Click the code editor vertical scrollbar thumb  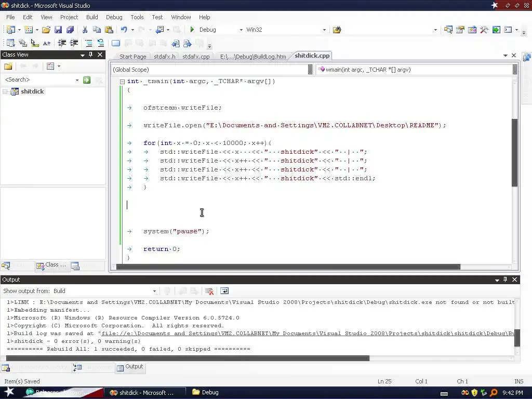[x=515, y=153]
